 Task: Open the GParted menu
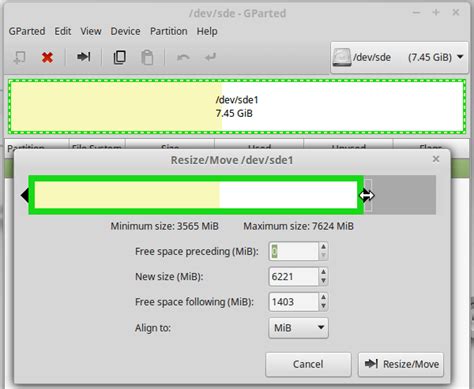[27, 31]
